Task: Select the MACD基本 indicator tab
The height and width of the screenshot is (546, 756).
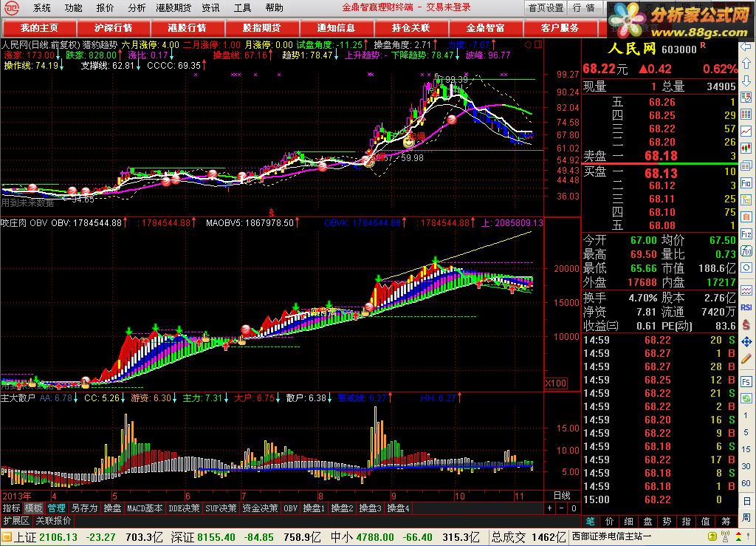Action: [x=145, y=508]
